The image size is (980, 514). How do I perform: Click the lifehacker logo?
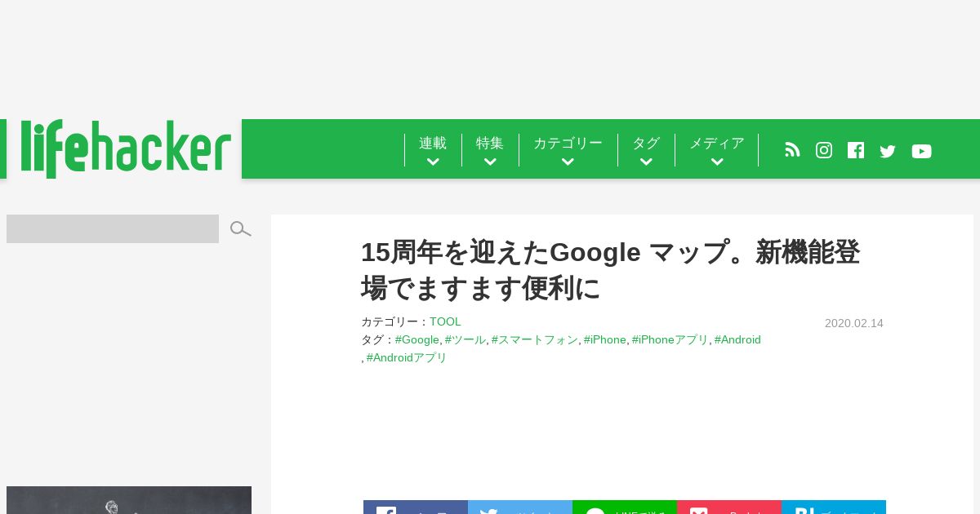[126, 149]
